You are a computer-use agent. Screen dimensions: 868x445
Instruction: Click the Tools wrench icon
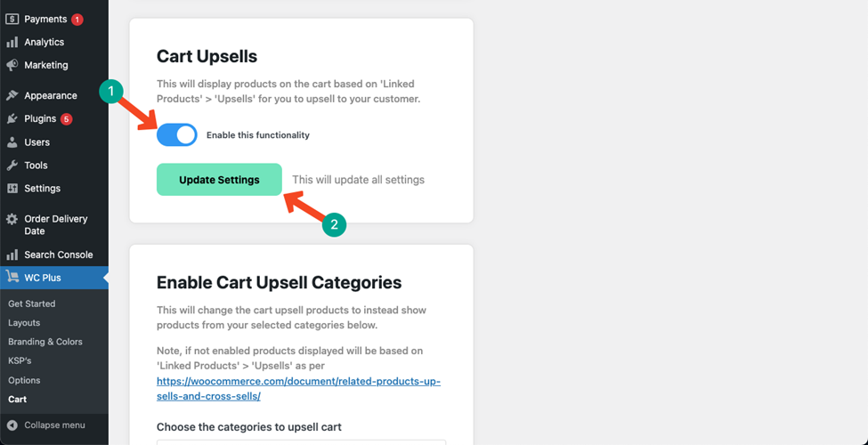tap(12, 166)
